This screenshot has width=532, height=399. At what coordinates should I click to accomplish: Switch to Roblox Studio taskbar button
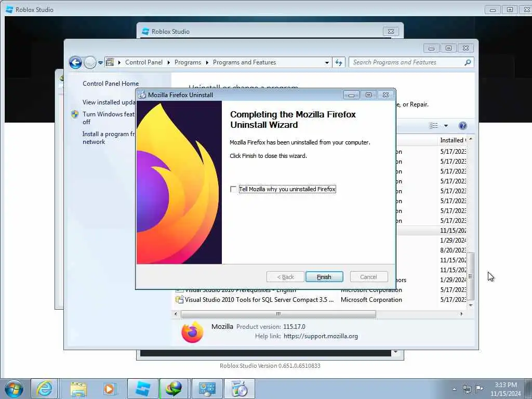(x=142, y=389)
